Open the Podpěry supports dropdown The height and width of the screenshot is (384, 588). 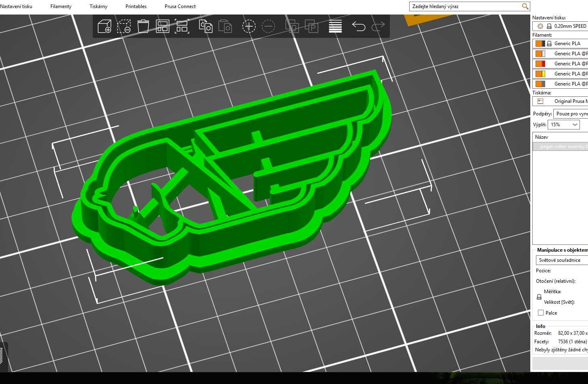[x=571, y=114]
